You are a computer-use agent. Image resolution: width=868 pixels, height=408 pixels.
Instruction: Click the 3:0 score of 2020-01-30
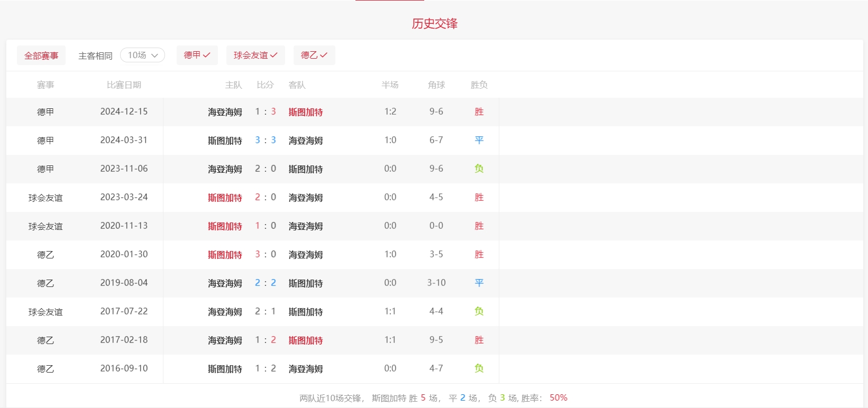(266, 254)
